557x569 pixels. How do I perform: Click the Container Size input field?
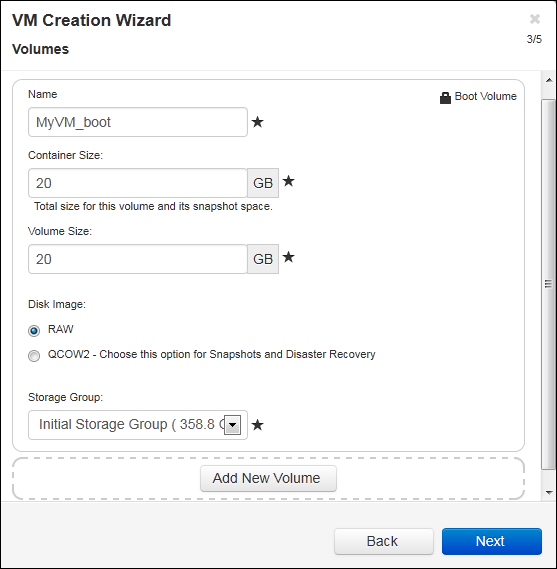(138, 183)
